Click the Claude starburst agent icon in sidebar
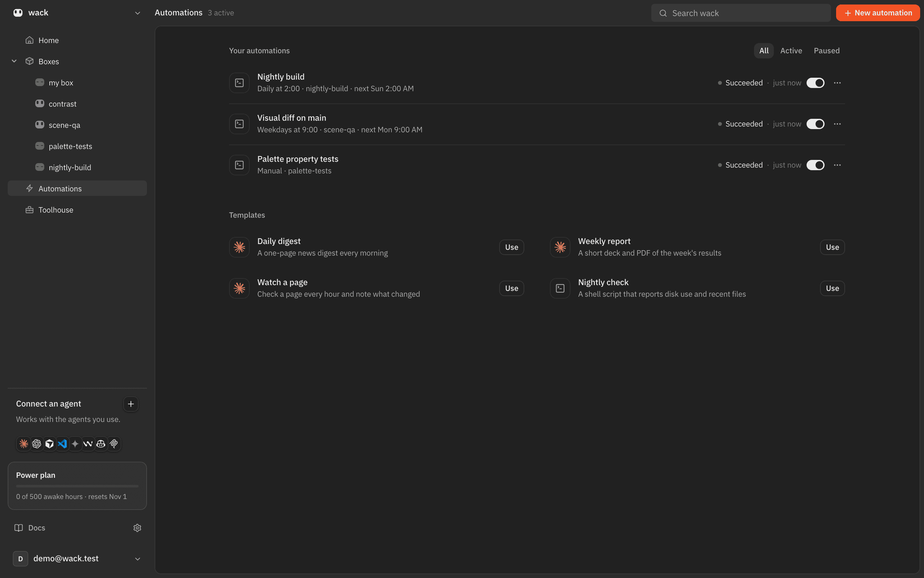 pyautogui.click(x=24, y=444)
